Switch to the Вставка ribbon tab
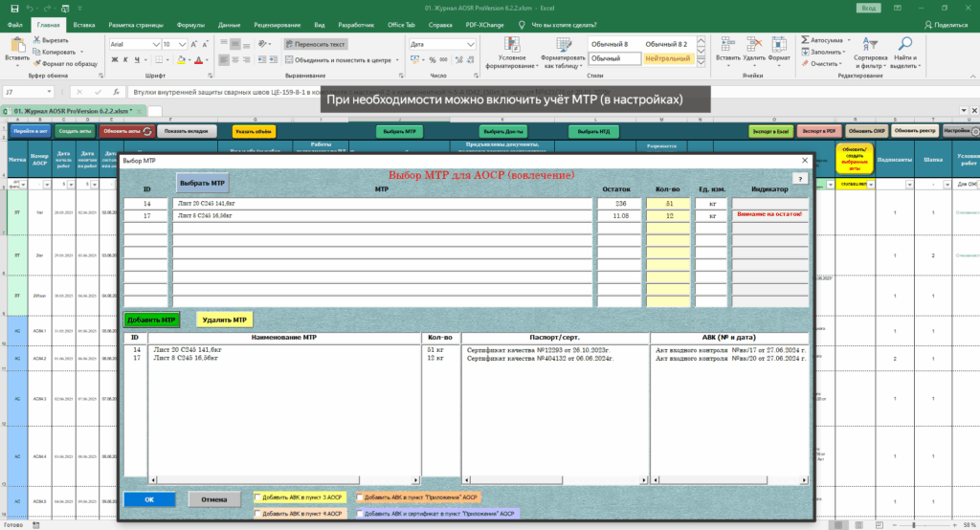This screenshot has width=980, height=530. [x=84, y=25]
